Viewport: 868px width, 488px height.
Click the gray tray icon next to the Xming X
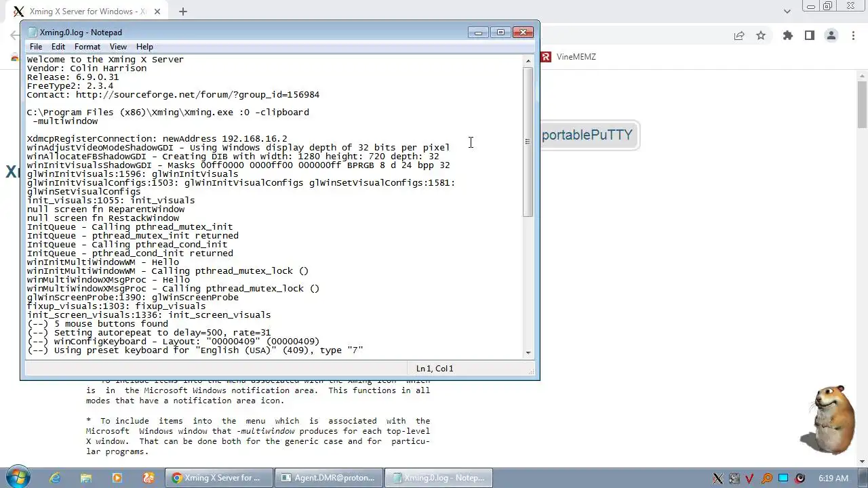coord(734,479)
